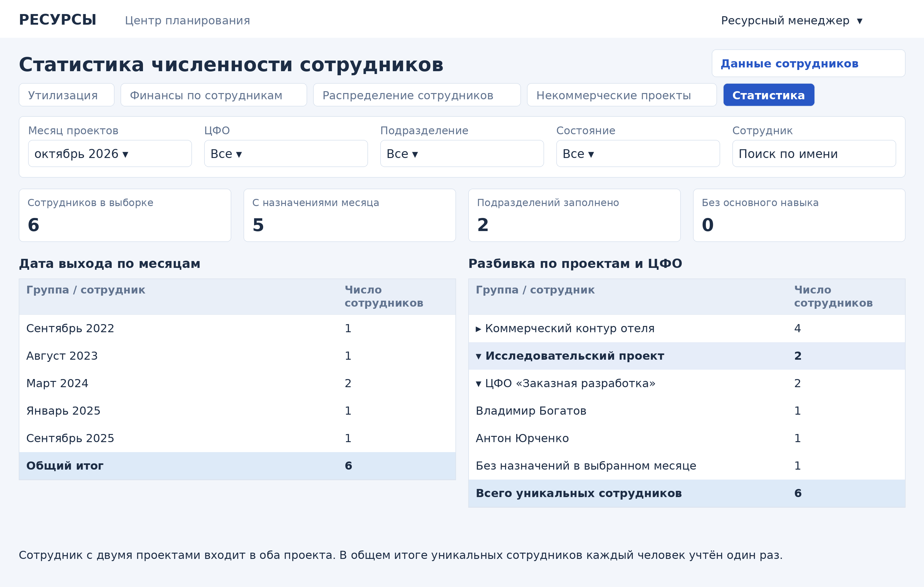
Task: Click the Без основного навыка card
Action: pos(799,215)
